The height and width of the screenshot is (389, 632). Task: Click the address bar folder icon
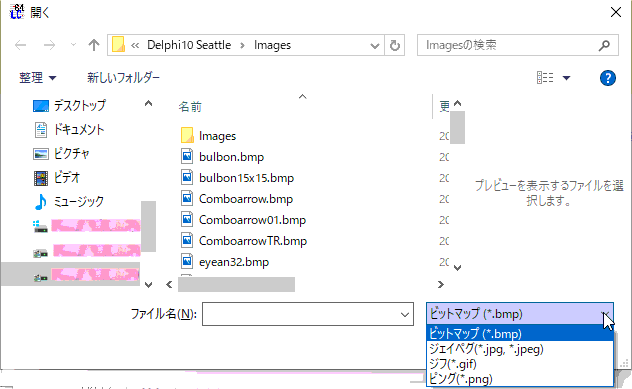click(x=118, y=45)
